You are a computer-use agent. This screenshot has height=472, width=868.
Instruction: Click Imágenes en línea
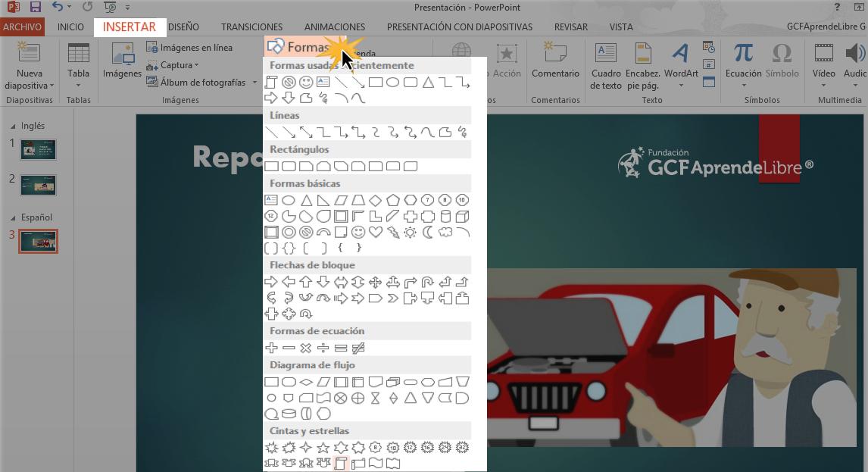189,48
